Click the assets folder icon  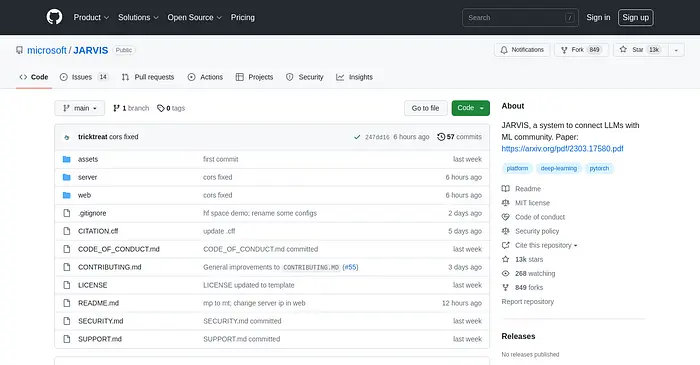pyautogui.click(x=67, y=159)
